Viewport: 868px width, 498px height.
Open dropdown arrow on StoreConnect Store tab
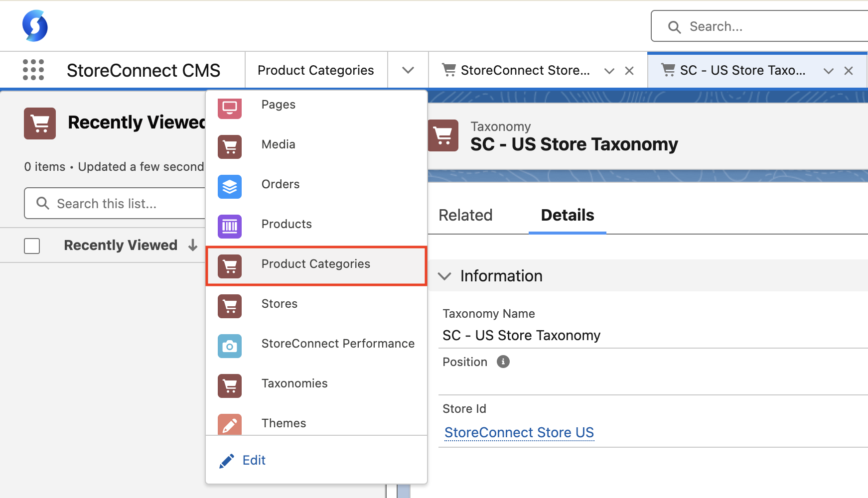pyautogui.click(x=609, y=71)
